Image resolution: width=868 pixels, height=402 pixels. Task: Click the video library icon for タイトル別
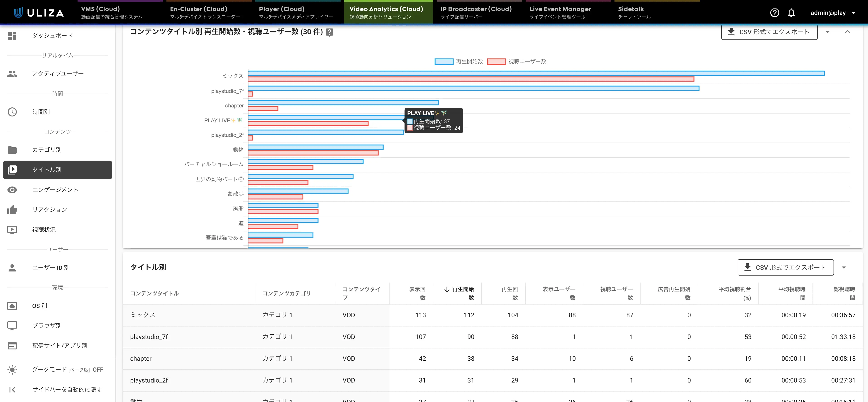point(12,170)
